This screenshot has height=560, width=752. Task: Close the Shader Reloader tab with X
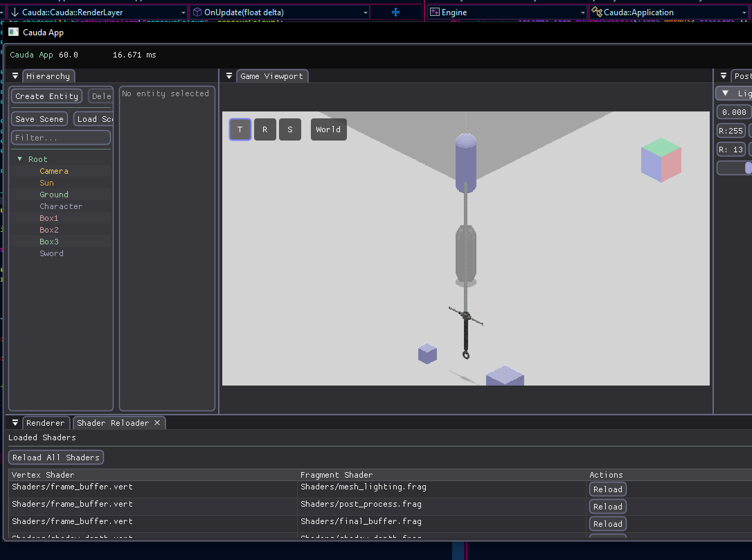coord(157,423)
